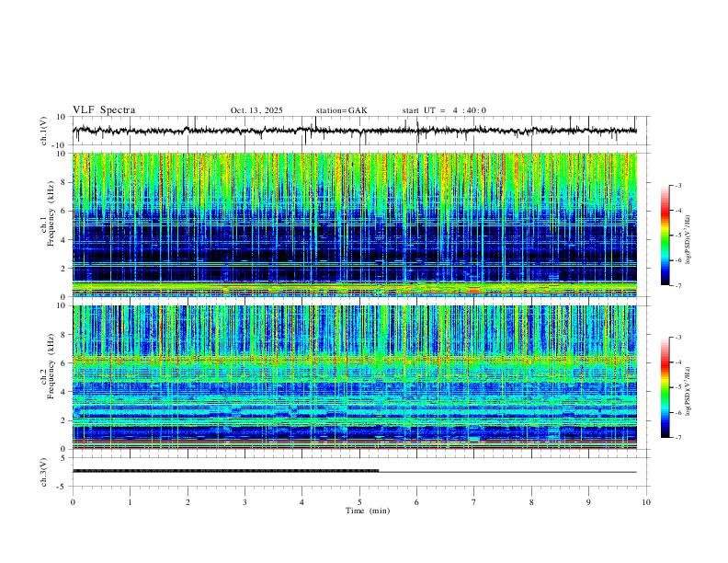728x563 pixels.
Task: Click the "-5" label on the lower color bar
Action: (x=677, y=387)
